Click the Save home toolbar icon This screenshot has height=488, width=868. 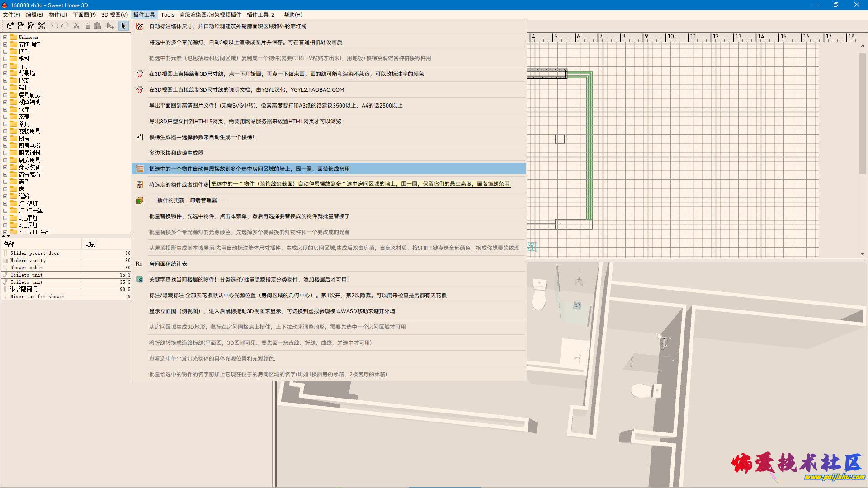pyautogui.click(x=31, y=26)
